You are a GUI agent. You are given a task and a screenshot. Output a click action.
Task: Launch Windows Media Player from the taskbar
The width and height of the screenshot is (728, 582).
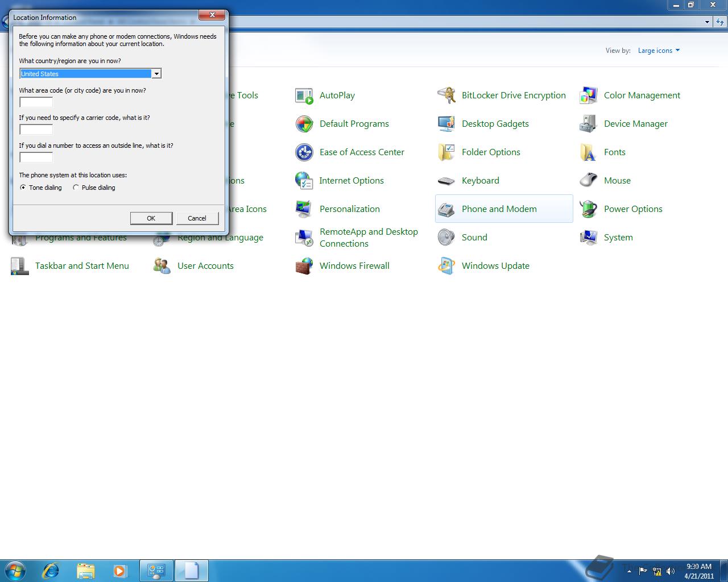[x=119, y=570]
